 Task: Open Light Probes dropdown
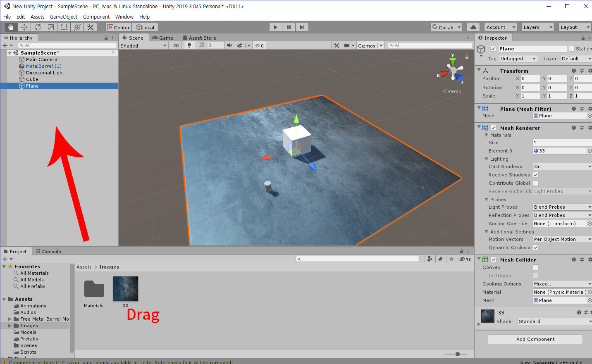click(x=562, y=207)
